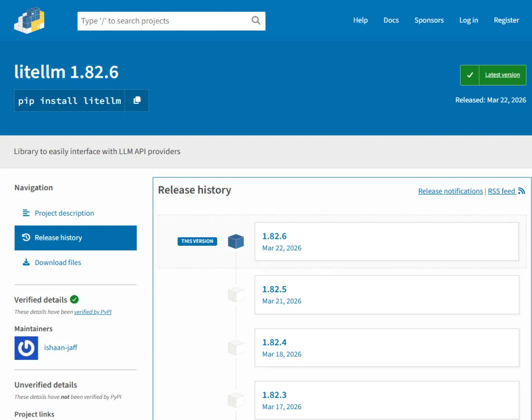The image size is (532, 420).
Task: Click the Verified details heading
Action: (41, 300)
